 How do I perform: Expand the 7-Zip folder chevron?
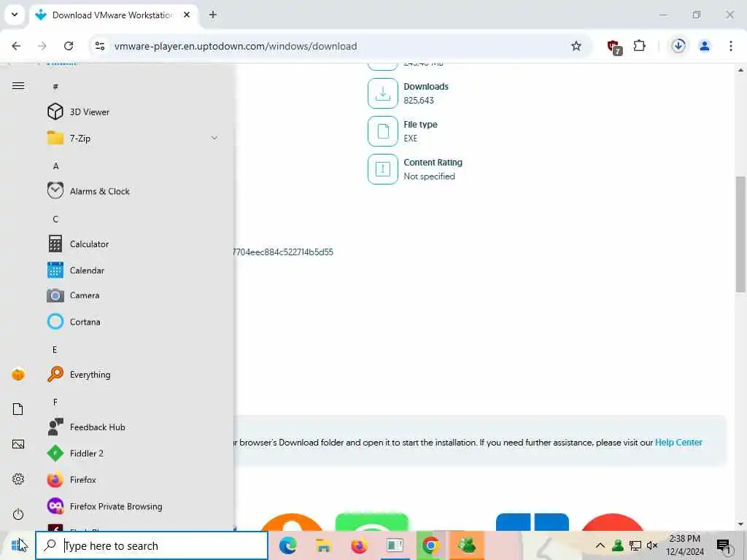[x=214, y=138]
